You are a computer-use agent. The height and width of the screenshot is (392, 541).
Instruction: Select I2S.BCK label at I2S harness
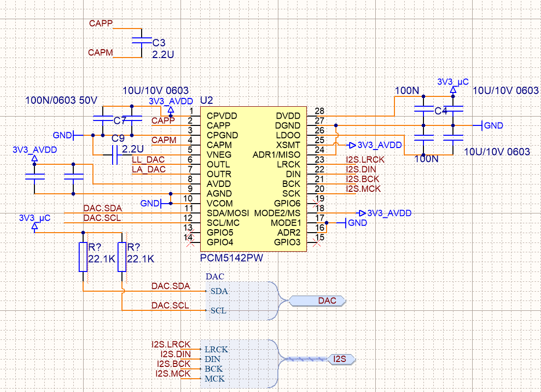click(174, 363)
